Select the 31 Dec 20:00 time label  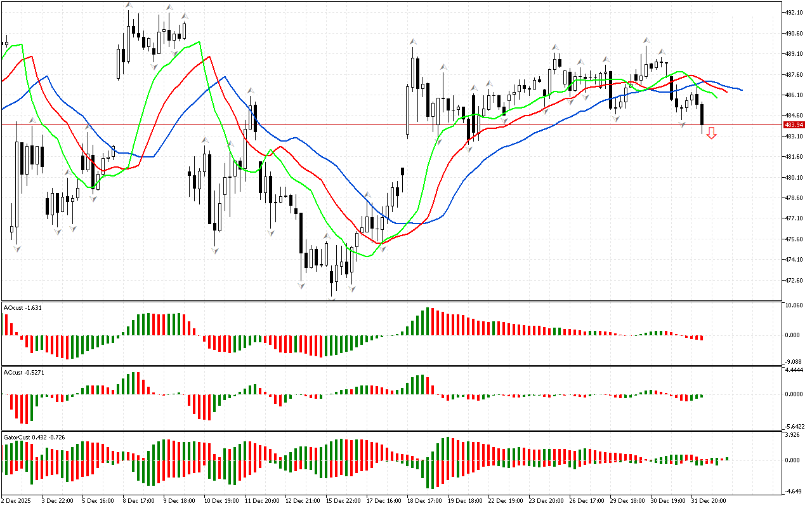pos(709,501)
